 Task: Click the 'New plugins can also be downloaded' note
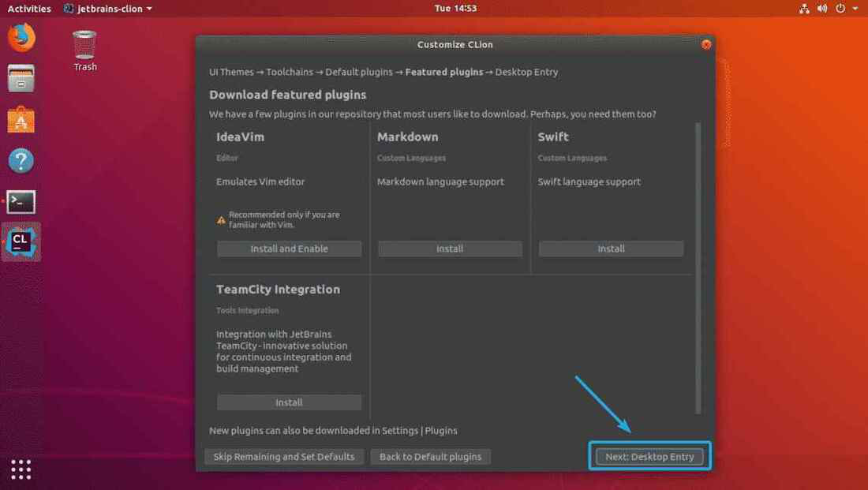pyautogui.click(x=333, y=430)
